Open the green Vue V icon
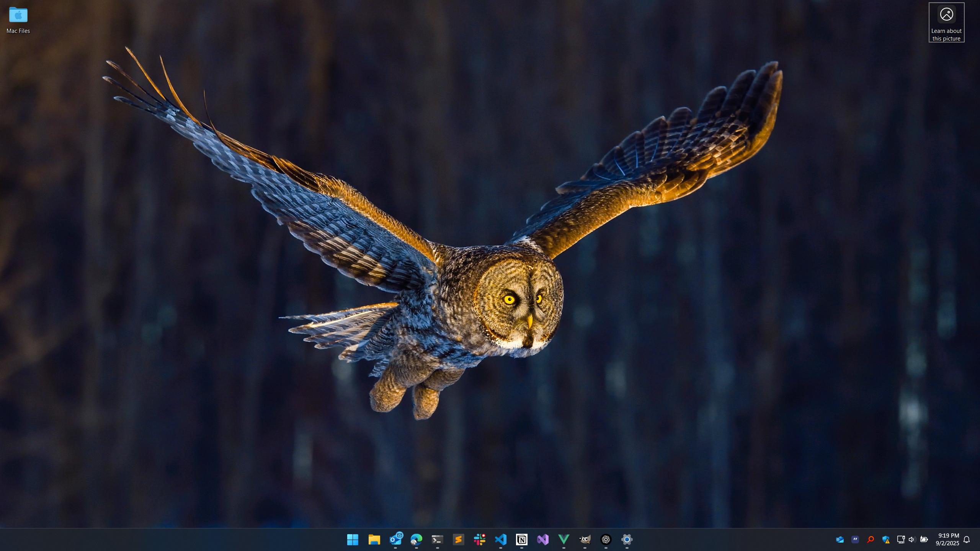 [564, 540]
